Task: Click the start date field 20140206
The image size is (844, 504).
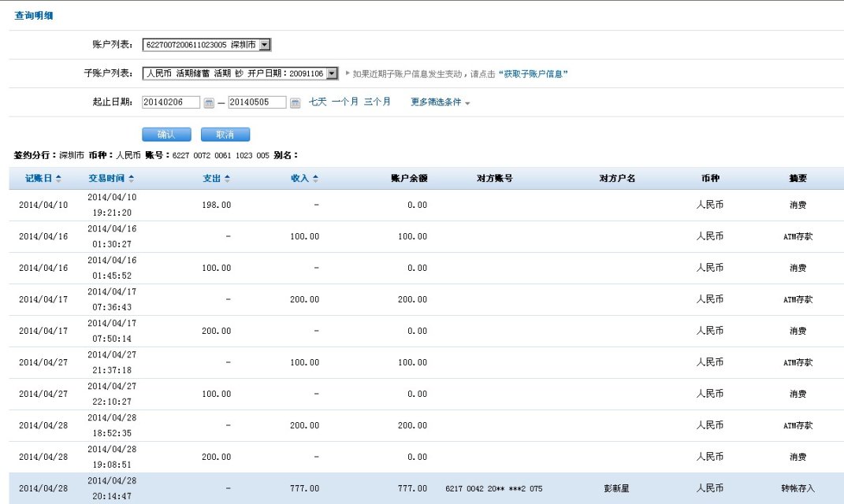Action: [171, 102]
